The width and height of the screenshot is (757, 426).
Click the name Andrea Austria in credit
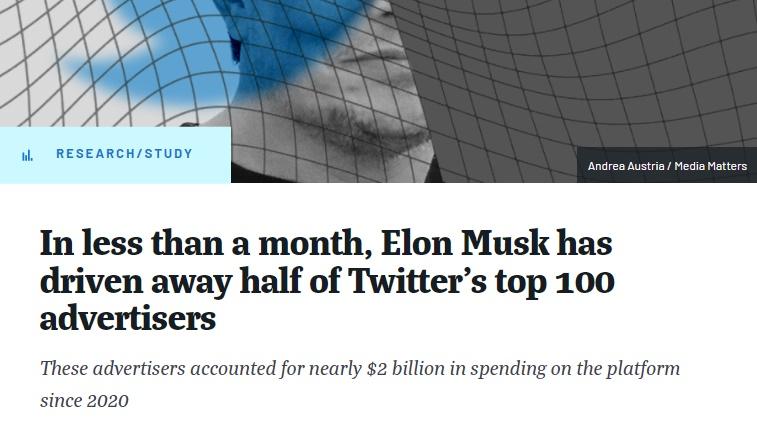626,166
